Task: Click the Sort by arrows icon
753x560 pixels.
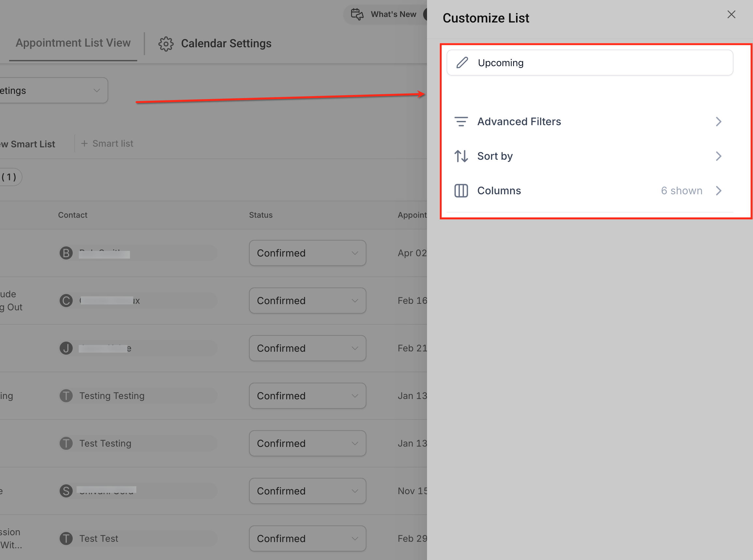Action: click(461, 156)
